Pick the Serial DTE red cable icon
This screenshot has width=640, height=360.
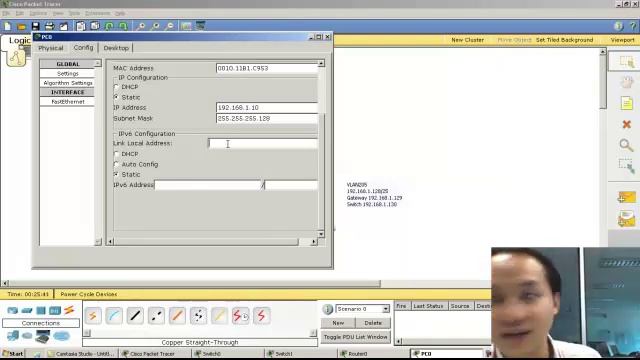(261, 316)
